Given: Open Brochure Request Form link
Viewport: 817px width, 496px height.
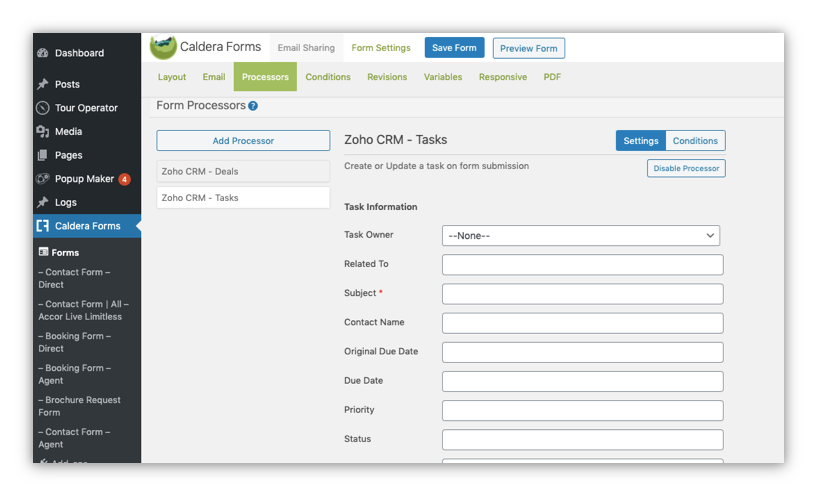Looking at the screenshot, I should 79,406.
